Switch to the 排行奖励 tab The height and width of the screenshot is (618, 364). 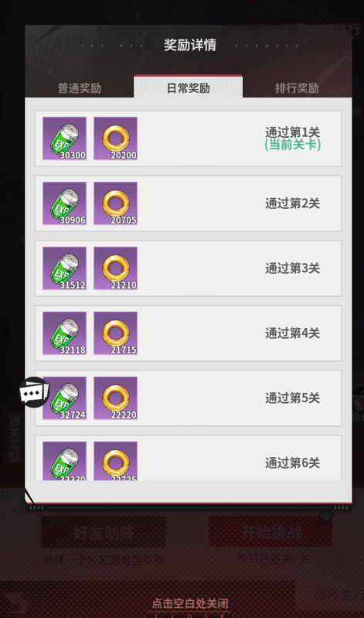click(x=297, y=88)
